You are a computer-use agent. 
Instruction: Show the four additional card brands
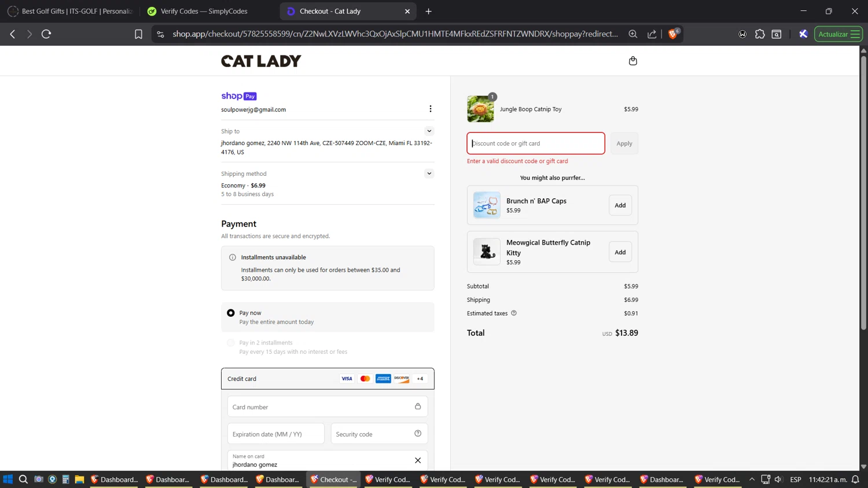(420, 379)
